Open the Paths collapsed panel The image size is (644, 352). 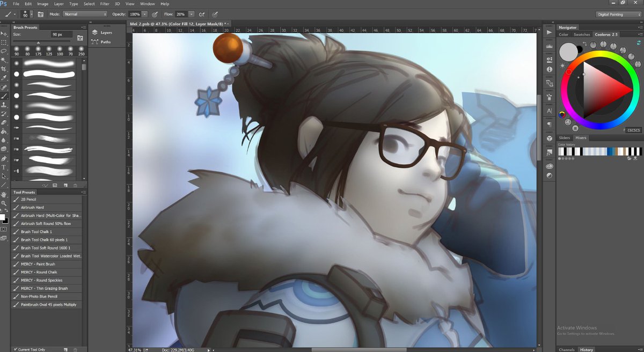coord(101,42)
